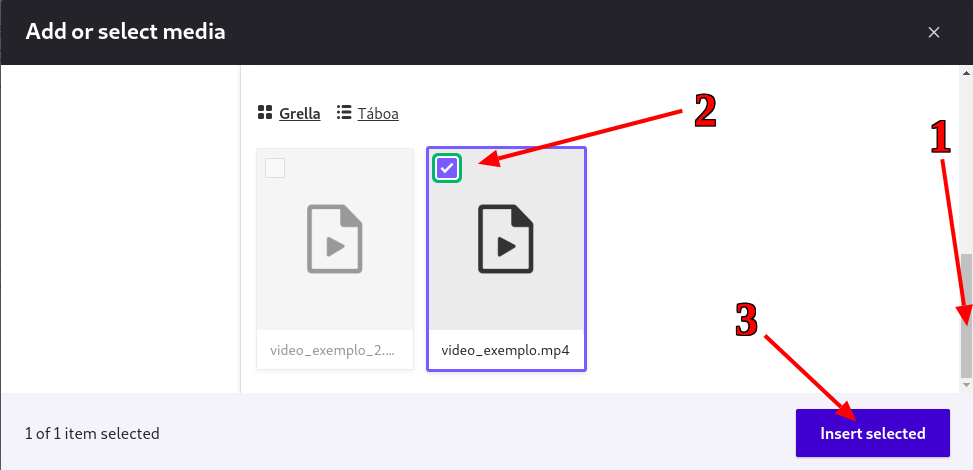Select the truncated video_exemplo_2 file name label
Viewport: 973px width, 470px height.
pos(333,350)
